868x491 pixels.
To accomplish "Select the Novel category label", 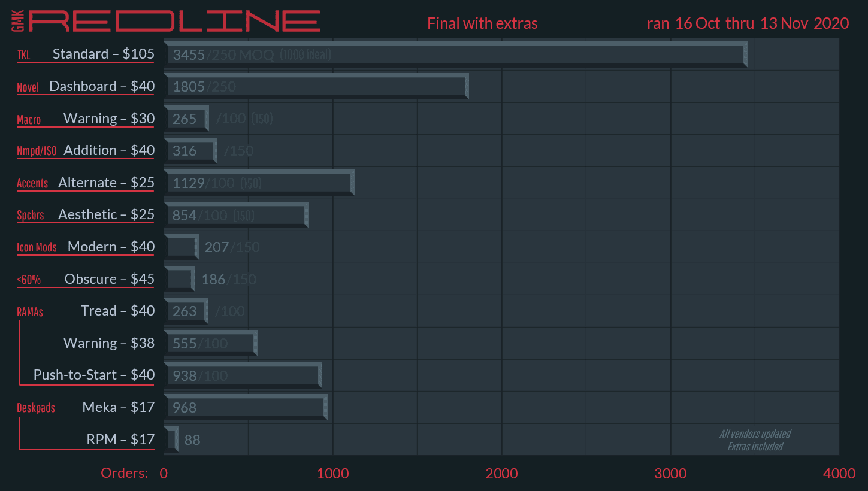I will pos(28,87).
